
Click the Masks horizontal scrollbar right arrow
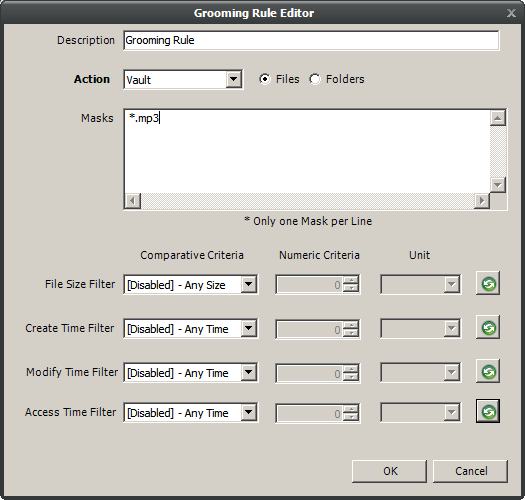tap(482, 201)
